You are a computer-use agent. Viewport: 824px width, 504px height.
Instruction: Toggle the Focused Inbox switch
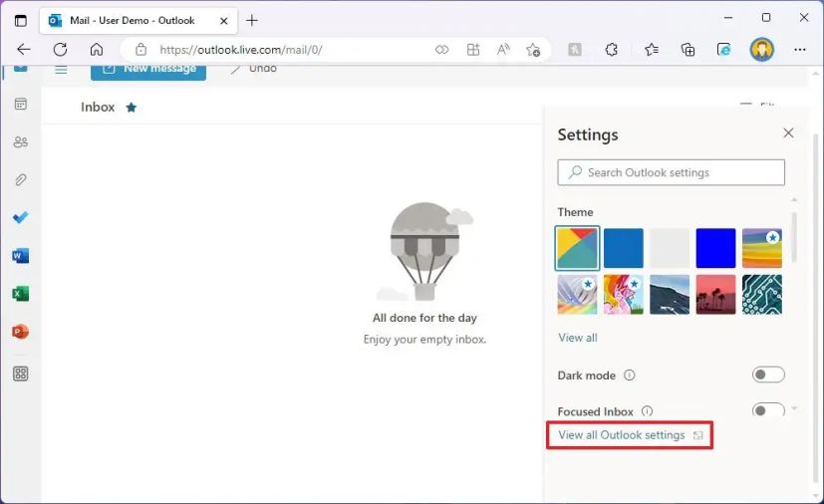(x=768, y=409)
